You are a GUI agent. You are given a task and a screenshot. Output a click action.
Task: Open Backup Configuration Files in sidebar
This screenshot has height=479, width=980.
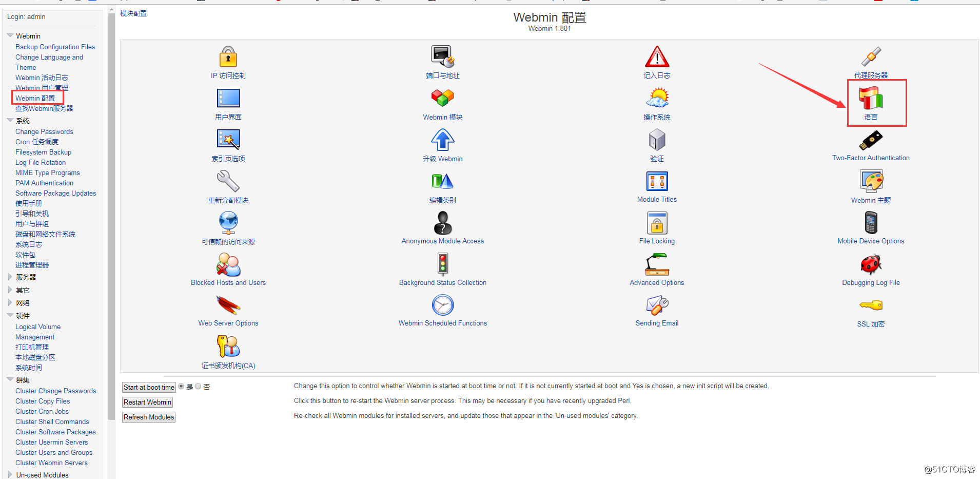point(55,47)
